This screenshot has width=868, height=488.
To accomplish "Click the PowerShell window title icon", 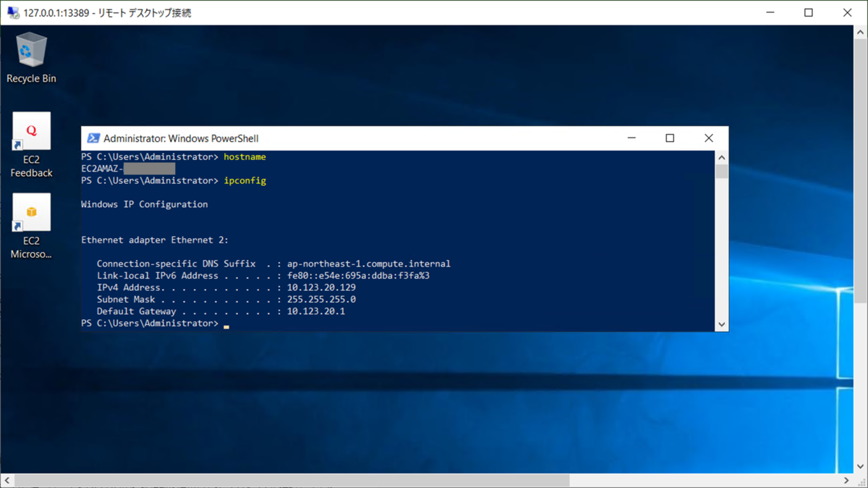I will pyautogui.click(x=93, y=138).
